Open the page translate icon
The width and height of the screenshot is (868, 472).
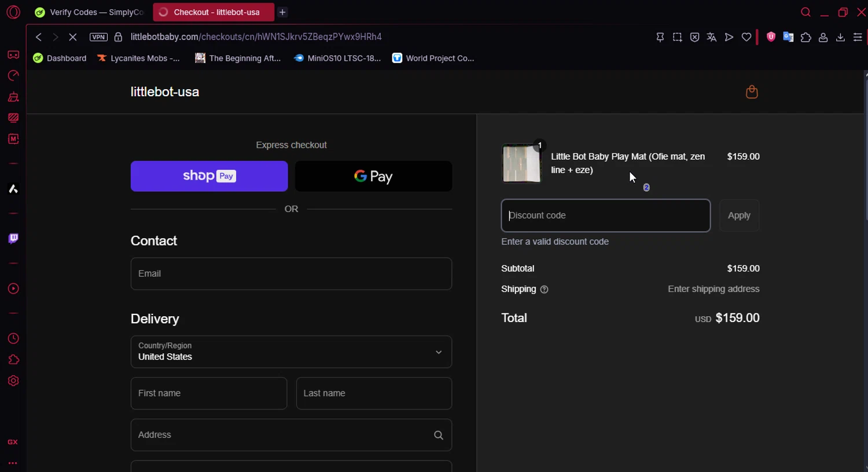point(712,37)
